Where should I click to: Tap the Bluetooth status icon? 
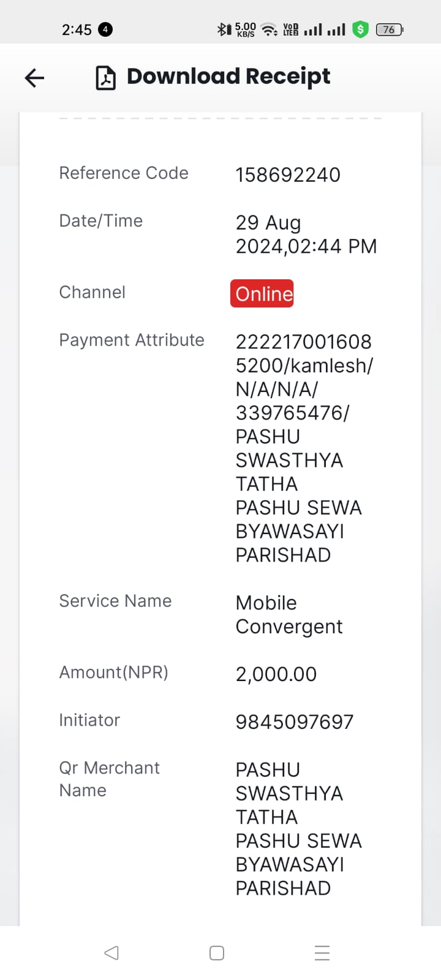pos(224,29)
